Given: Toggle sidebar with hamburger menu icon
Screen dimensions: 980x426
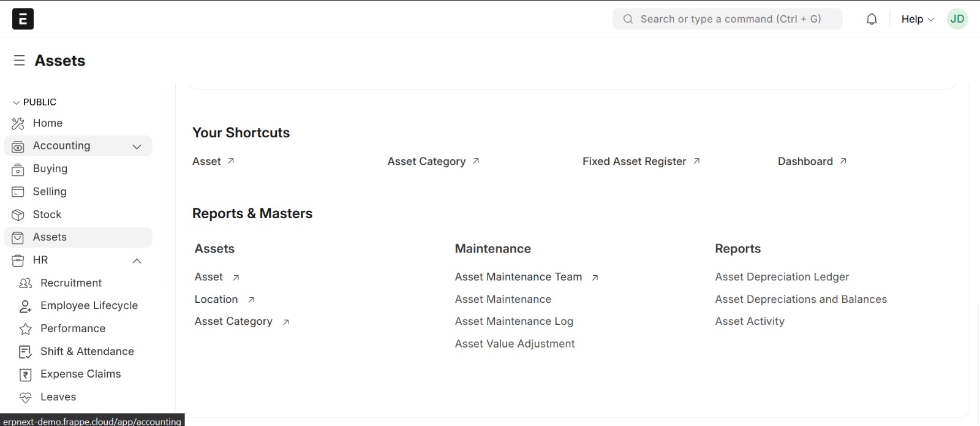Looking at the screenshot, I should point(20,61).
